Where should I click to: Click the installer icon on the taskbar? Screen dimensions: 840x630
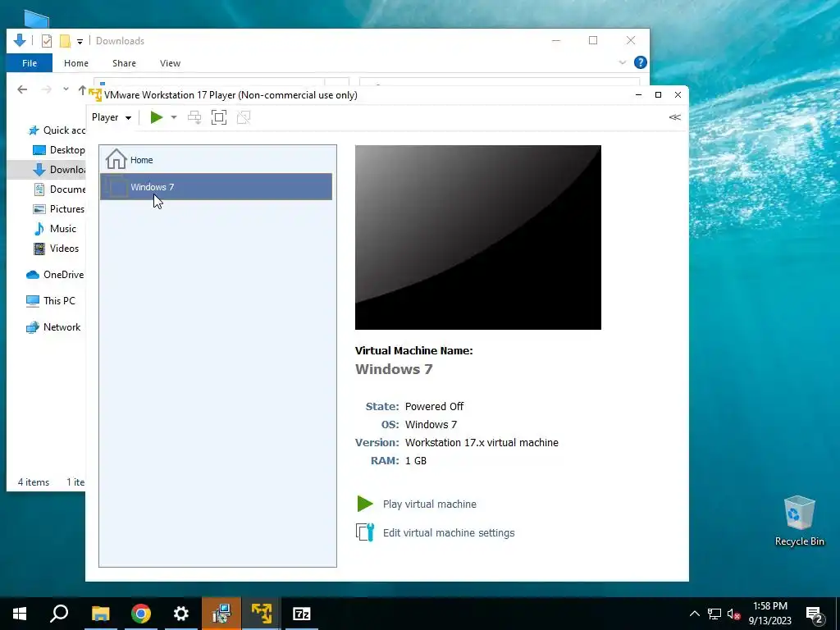(221, 614)
